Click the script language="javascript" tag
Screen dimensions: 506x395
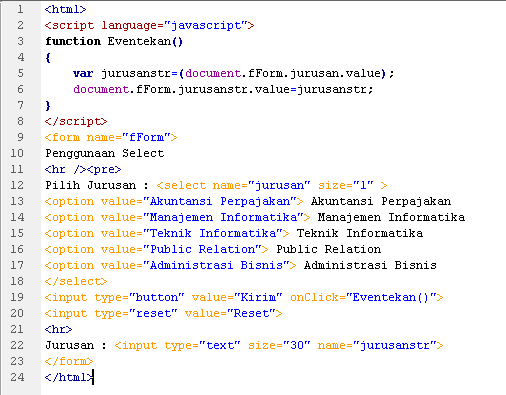[149, 26]
